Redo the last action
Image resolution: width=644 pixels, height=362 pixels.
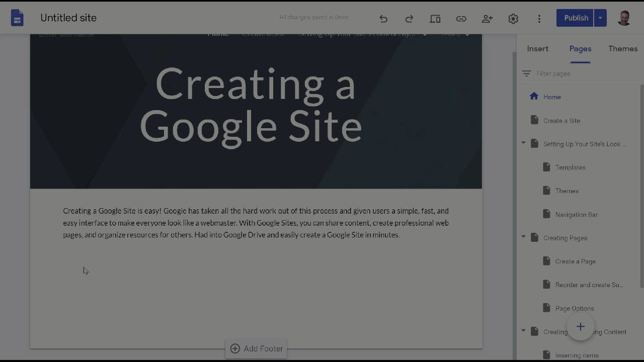pyautogui.click(x=409, y=19)
